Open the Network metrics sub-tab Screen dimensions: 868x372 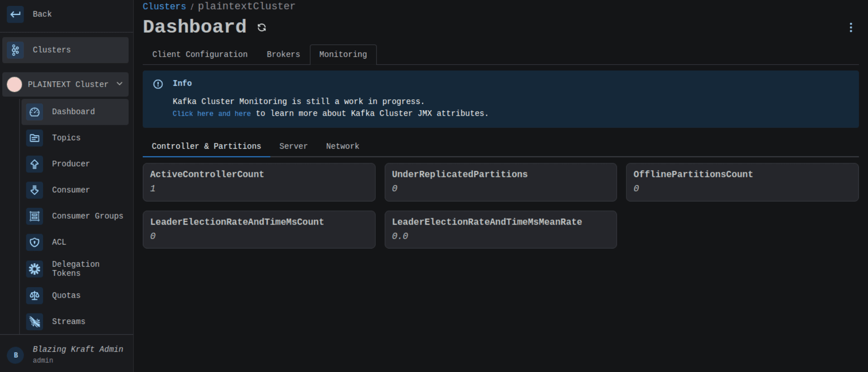pos(343,146)
